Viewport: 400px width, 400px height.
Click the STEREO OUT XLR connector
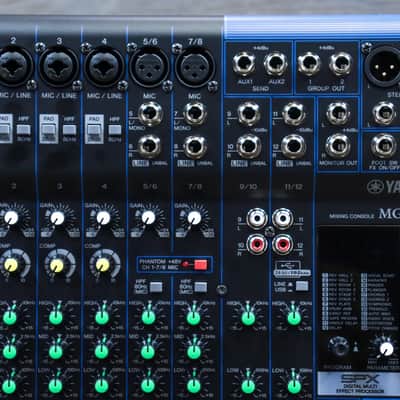tap(383, 66)
